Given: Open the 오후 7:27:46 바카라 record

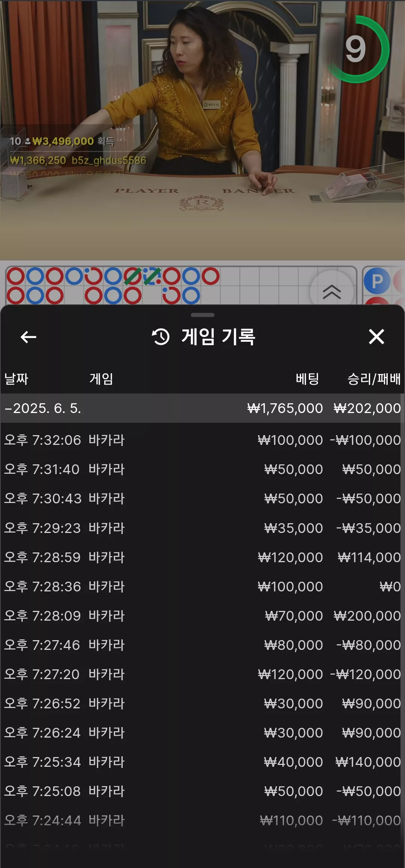Looking at the screenshot, I should [x=202, y=645].
